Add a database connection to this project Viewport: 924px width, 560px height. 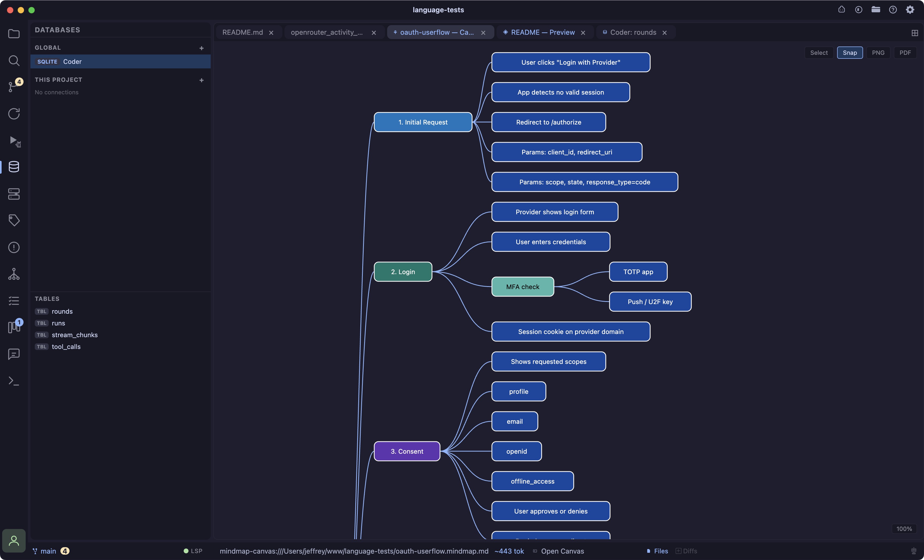[x=201, y=80]
